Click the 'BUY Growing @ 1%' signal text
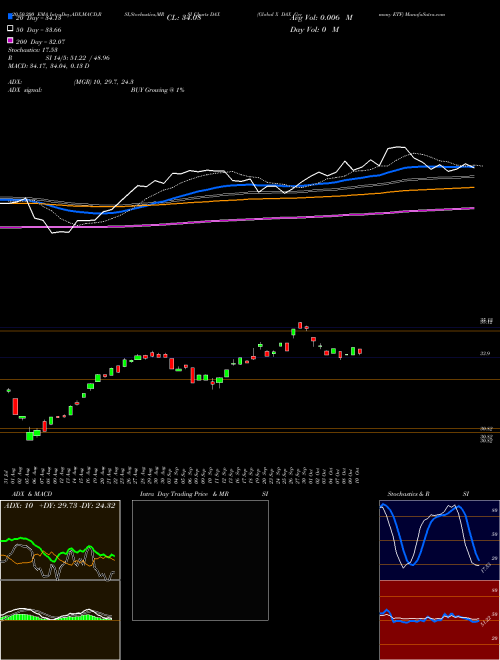 [157, 90]
